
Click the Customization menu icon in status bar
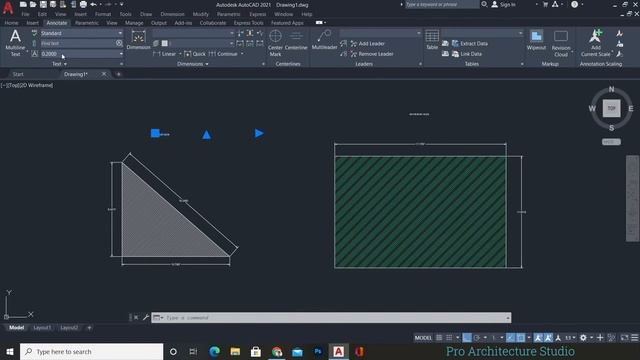634,338
